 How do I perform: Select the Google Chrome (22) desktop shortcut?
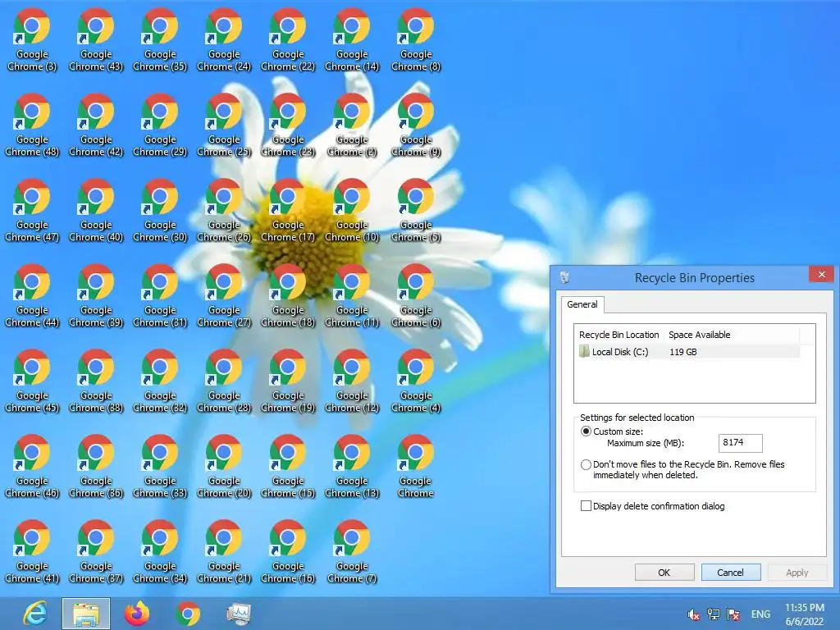coord(288,40)
